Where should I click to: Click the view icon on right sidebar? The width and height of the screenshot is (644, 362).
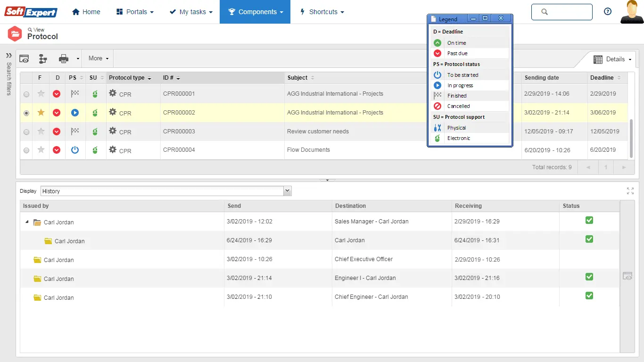pyautogui.click(x=627, y=276)
